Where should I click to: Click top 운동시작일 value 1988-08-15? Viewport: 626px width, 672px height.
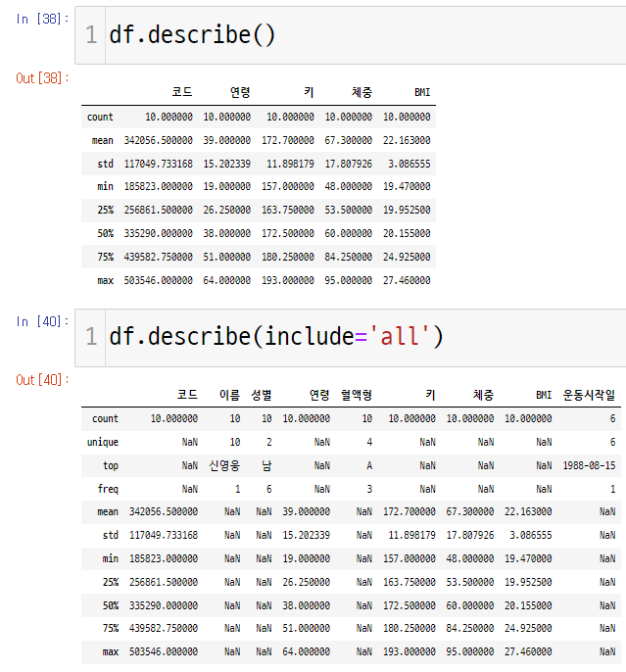tap(589, 466)
